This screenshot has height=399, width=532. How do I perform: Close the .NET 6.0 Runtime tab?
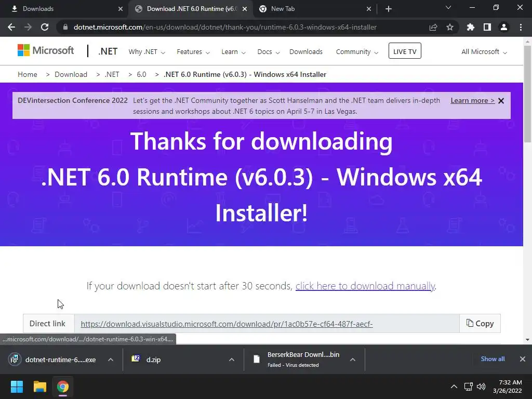tap(245, 9)
